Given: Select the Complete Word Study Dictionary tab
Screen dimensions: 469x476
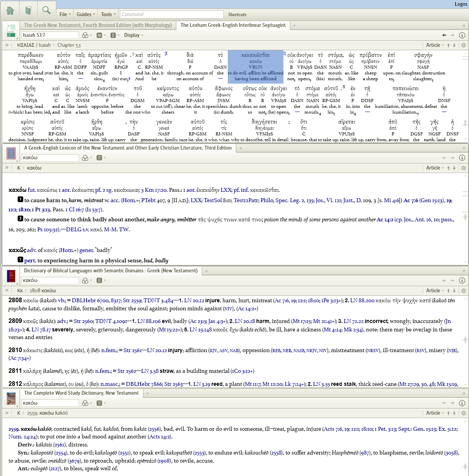Looking at the screenshot, I should pos(81,393).
